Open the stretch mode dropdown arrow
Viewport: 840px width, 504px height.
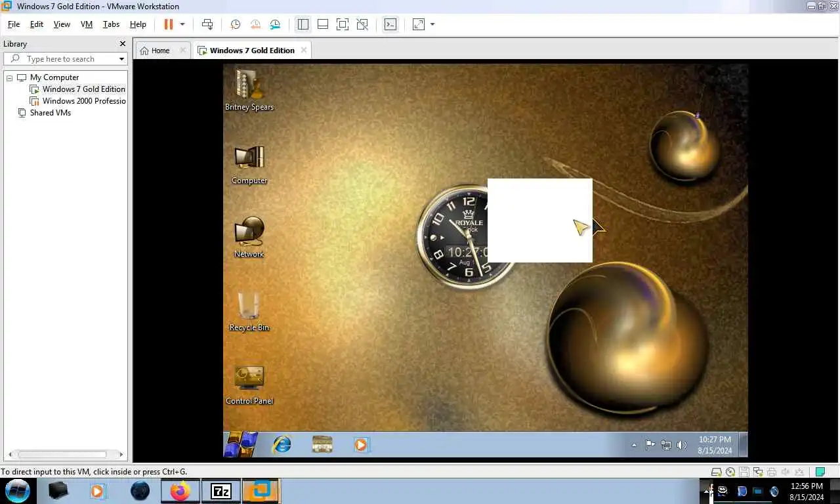coord(432,24)
